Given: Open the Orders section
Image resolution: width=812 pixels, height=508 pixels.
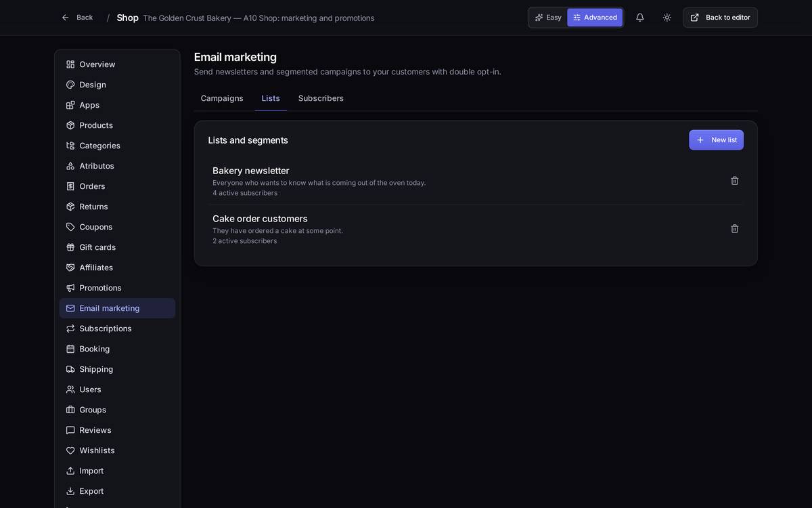Looking at the screenshot, I should tap(117, 186).
